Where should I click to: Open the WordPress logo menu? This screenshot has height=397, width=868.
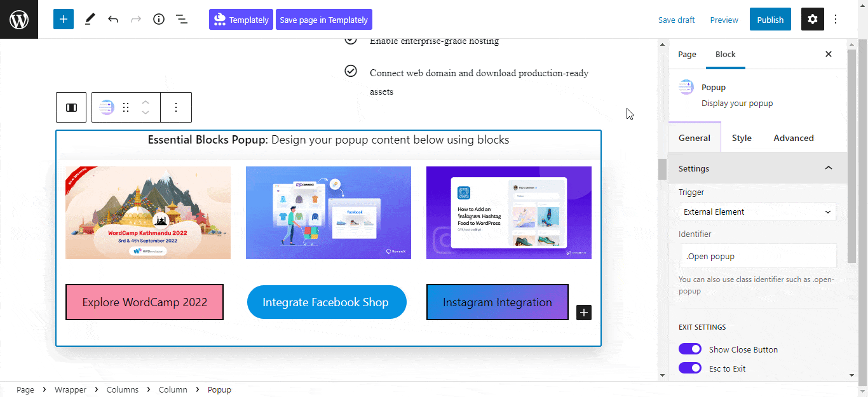(19, 19)
